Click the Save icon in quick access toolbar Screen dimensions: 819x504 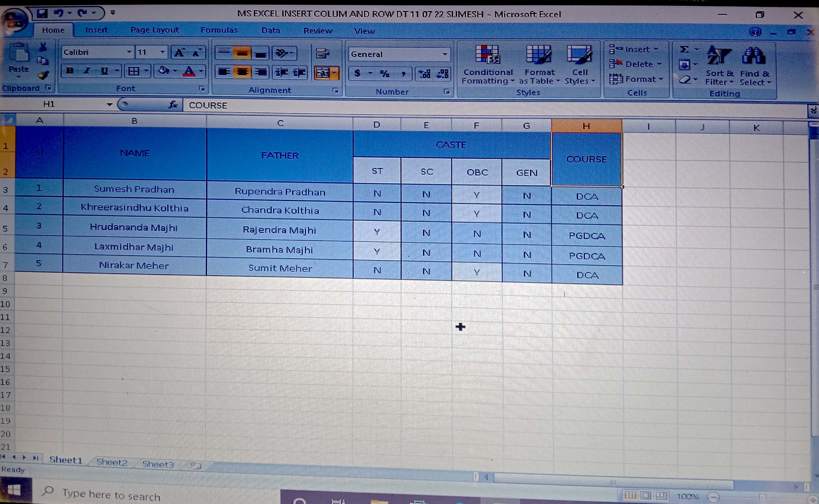pos(42,13)
